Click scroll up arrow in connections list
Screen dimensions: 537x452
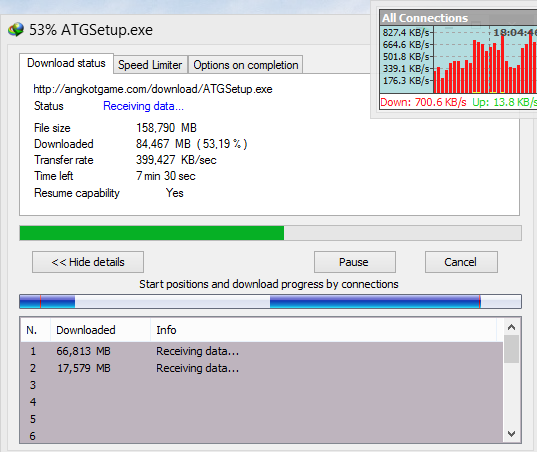pos(511,327)
